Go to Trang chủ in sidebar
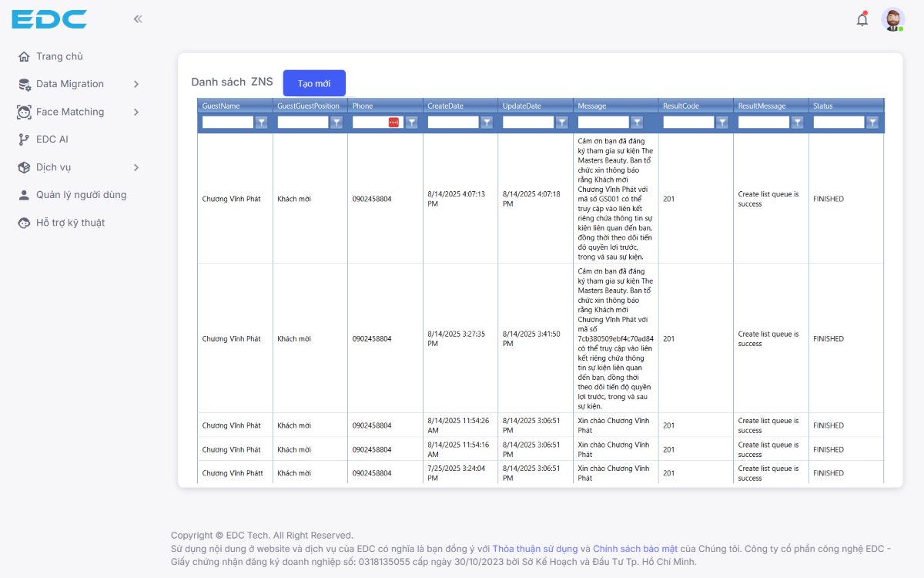Viewport: 924px width, 578px height. click(59, 56)
